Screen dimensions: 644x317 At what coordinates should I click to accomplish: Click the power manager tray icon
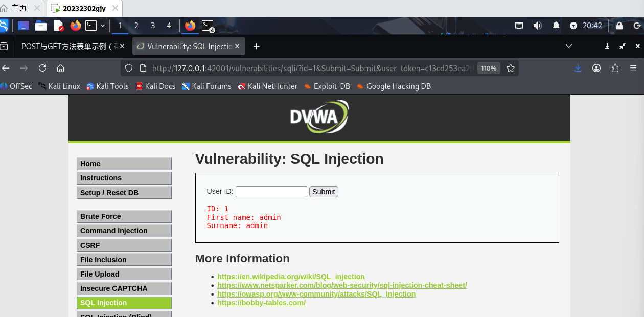click(573, 26)
